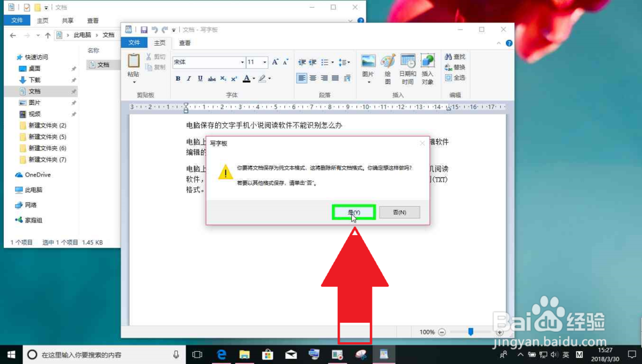Select 桌面 in Explorer sidebar
Viewport: 642px width, 364px height.
35,69
